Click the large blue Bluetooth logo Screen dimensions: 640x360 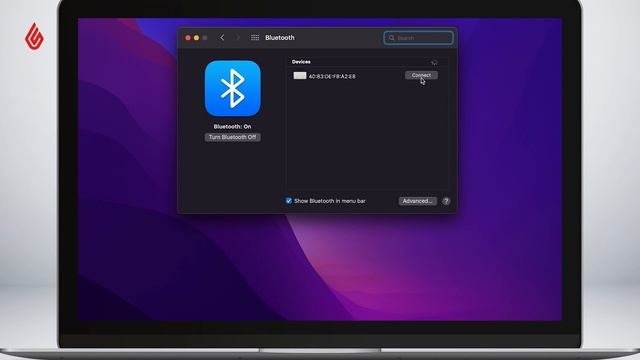[233, 88]
